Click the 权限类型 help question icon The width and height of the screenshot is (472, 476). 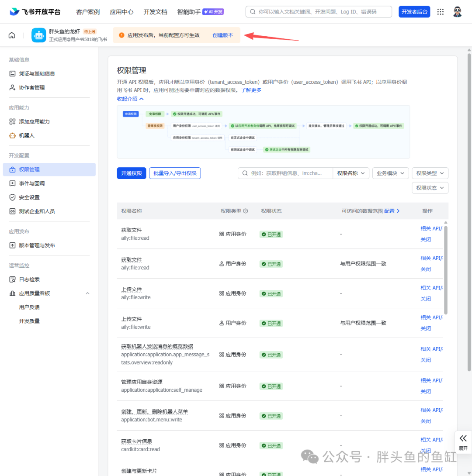tap(246, 211)
